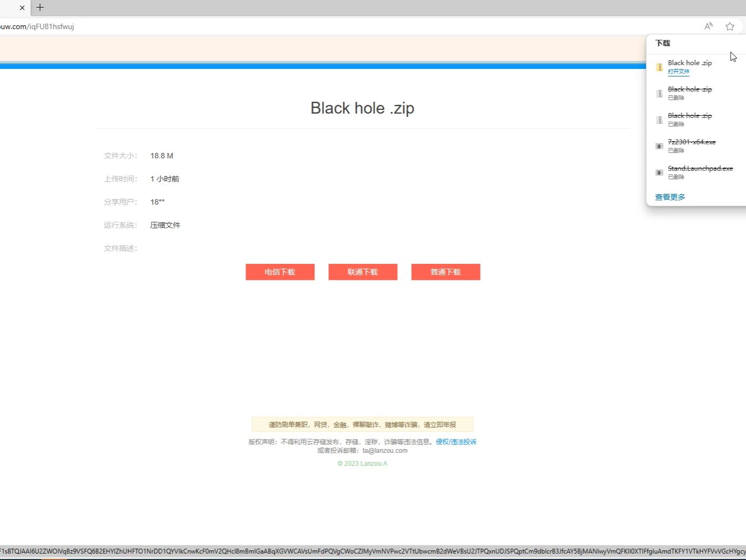This screenshot has width=746, height=560.
Task: Open the 侵权/违法投诉 link
Action: [456, 442]
